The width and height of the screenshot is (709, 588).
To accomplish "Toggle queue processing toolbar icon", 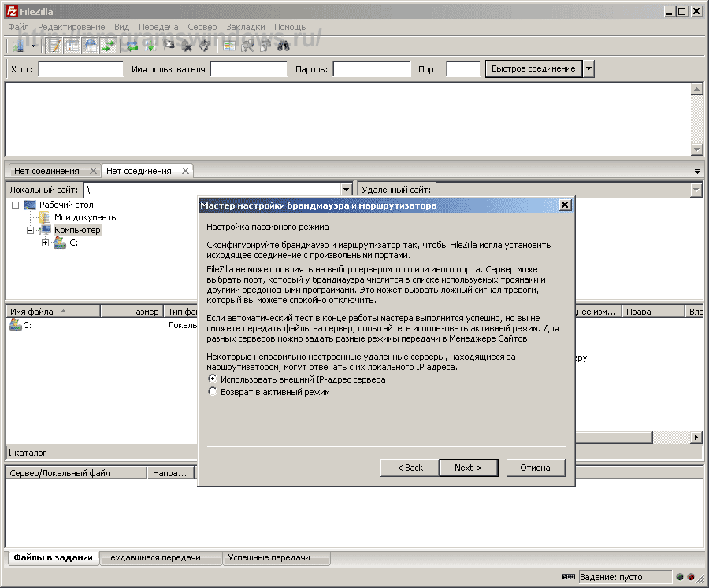I will tap(150, 46).
